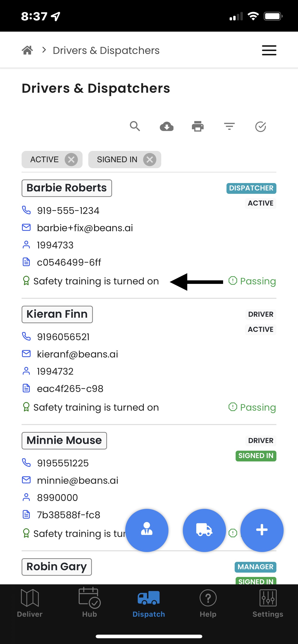Remove the SIGNED IN filter chip
This screenshot has width=298, height=644.
(150, 160)
